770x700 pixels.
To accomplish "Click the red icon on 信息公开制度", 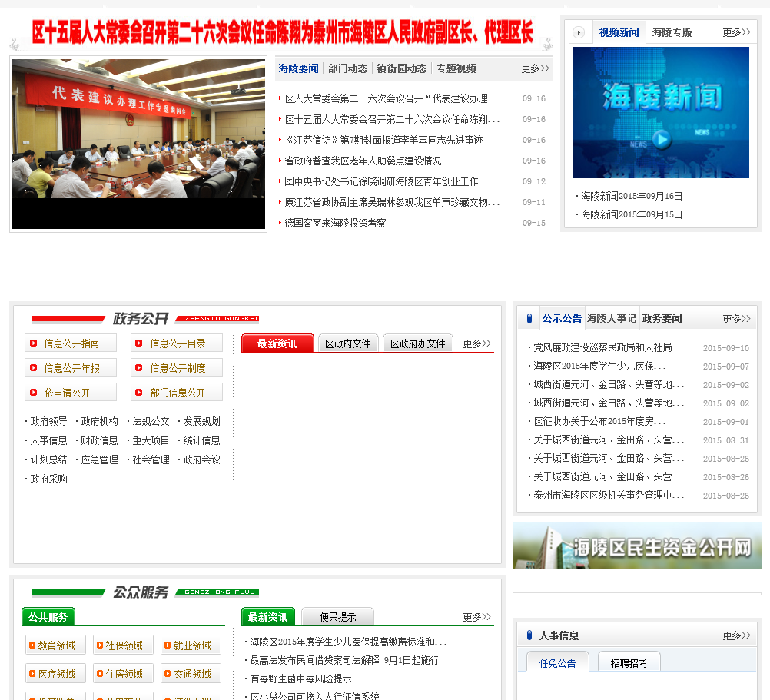I will pos(139,367).
